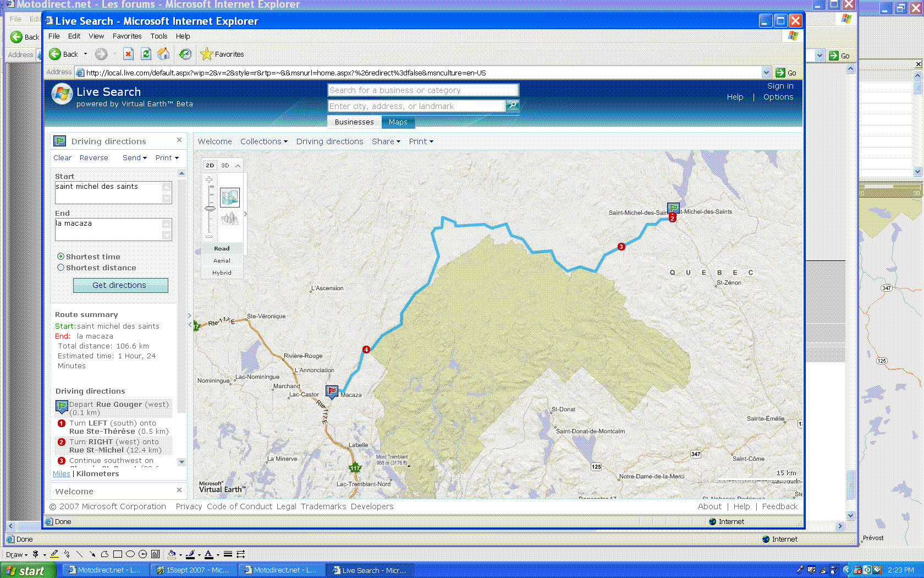Click the History icon next to Home

185,54
